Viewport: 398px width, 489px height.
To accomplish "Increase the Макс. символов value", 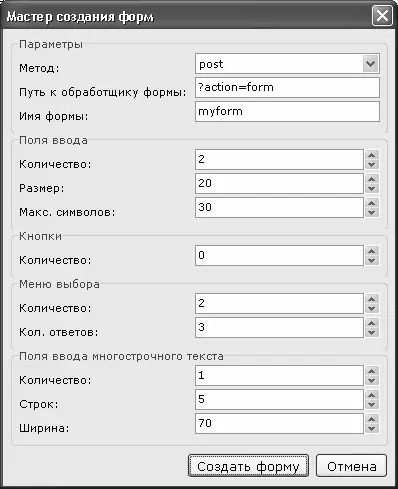I will (x=372, y=203).
